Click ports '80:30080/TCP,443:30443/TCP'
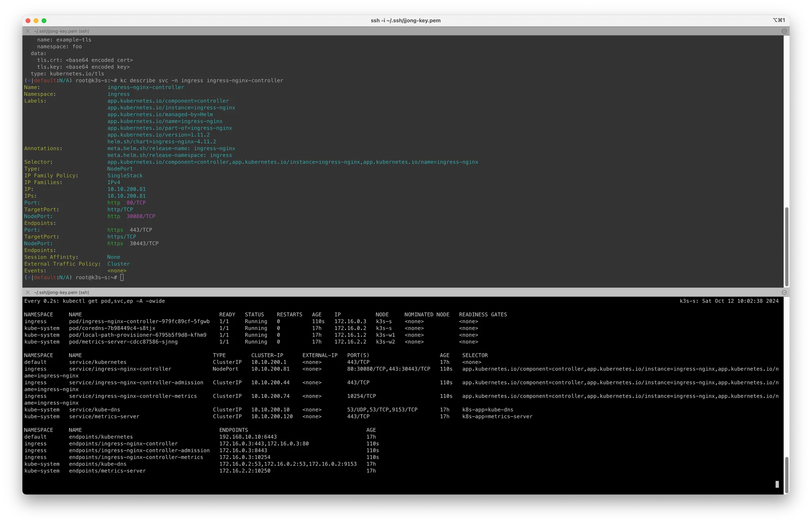812x524 pixels. click(389, 369)
